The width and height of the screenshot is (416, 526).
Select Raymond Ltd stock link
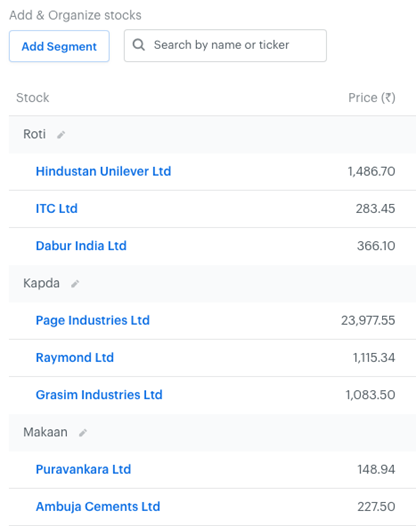tap(75, 358)
